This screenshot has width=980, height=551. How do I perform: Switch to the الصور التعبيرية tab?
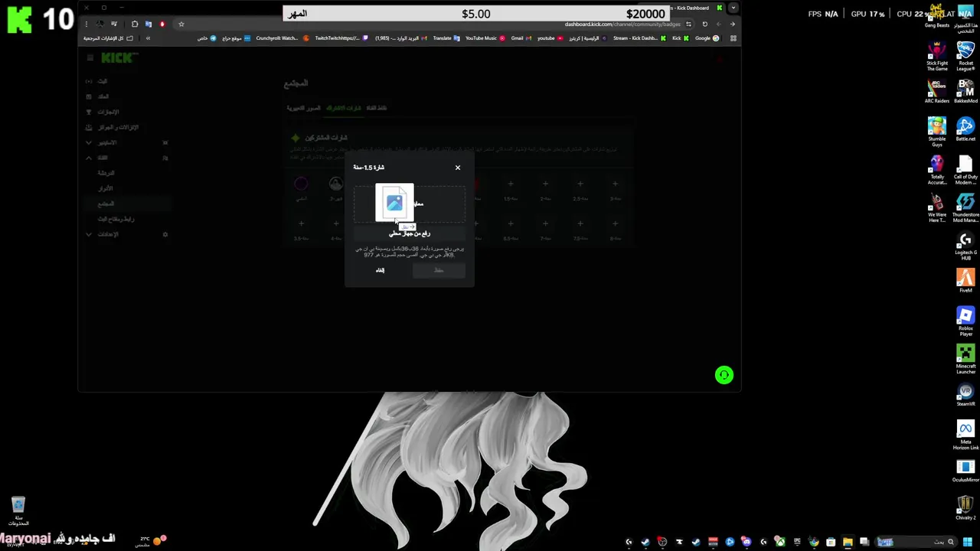(x=304, y=108)
